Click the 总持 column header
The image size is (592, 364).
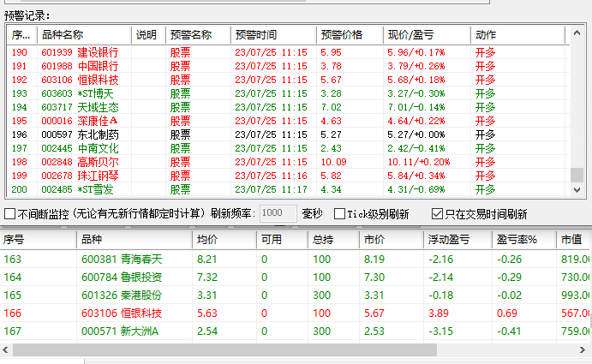[333, 240]
